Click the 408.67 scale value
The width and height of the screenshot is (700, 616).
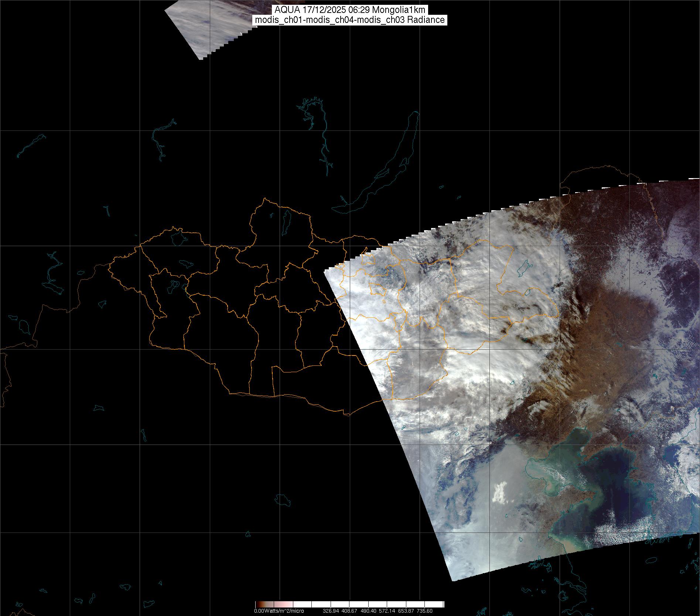(349, 611)
